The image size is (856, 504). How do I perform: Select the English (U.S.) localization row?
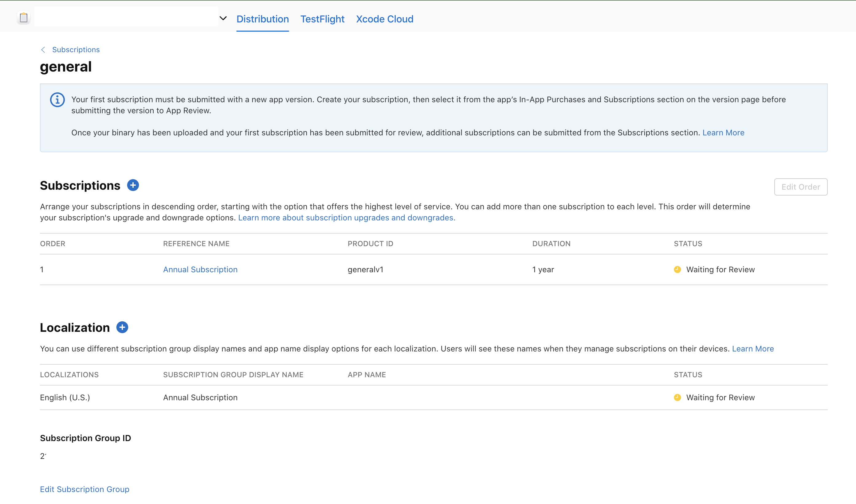click(65, 398)
